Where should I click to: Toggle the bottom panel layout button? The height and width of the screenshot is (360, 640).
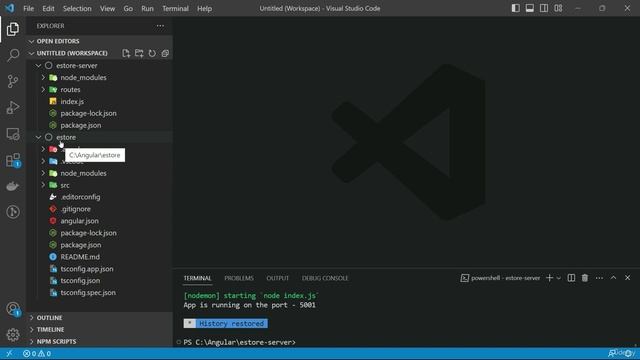point(529,8)
